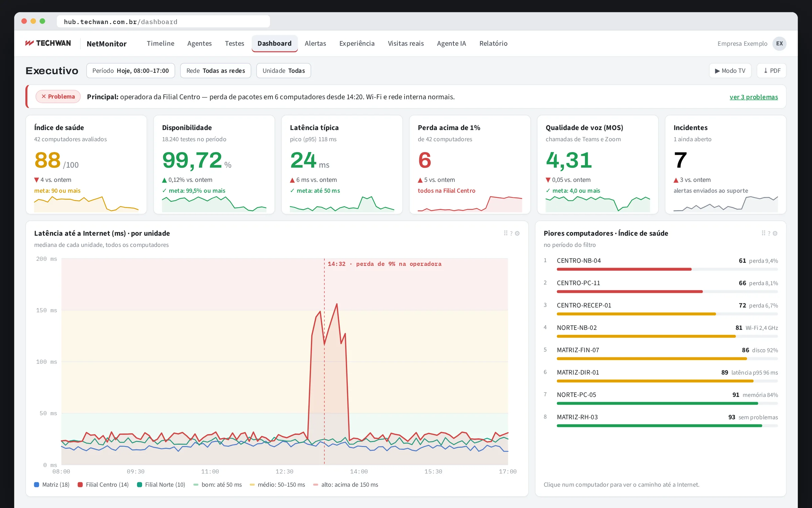Image resolution: width=812 pixels, height=508 pixels.
Task: Open the Qualidade de voz (MOS) card
Action: tap(598, 165)
